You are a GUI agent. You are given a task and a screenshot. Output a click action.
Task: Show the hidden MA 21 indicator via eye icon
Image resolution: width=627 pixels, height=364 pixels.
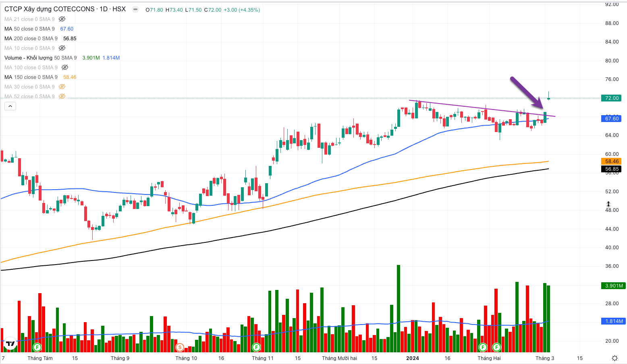point(62,19)
